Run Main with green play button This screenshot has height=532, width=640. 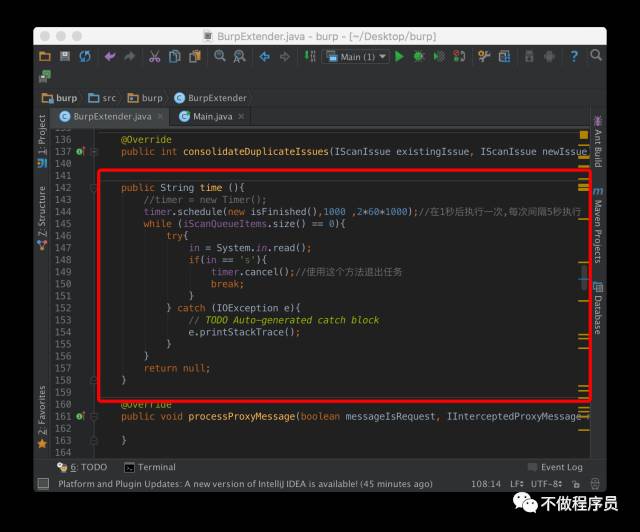click(x=400, y=56)
